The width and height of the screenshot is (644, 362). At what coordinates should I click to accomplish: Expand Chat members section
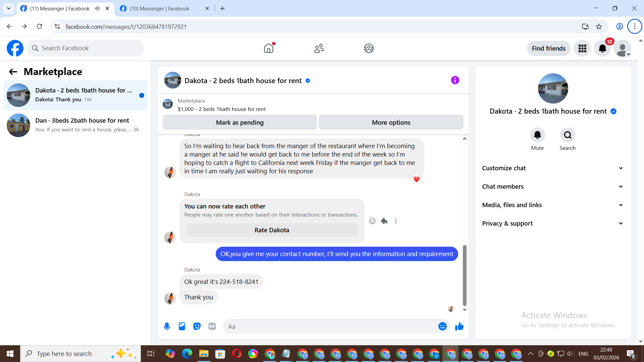(x=552, y=186)
